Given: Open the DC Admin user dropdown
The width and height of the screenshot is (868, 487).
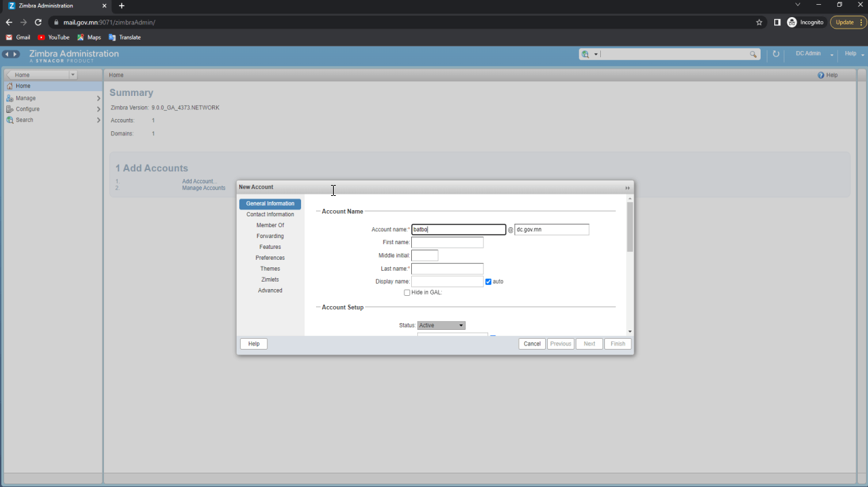Looking at the screenshot, I should coord(814,54).
